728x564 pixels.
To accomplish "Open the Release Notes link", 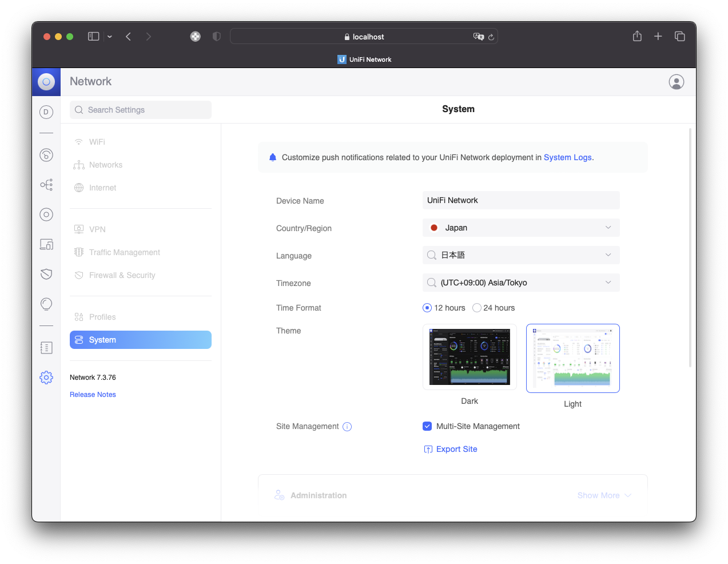I will 93,395.
